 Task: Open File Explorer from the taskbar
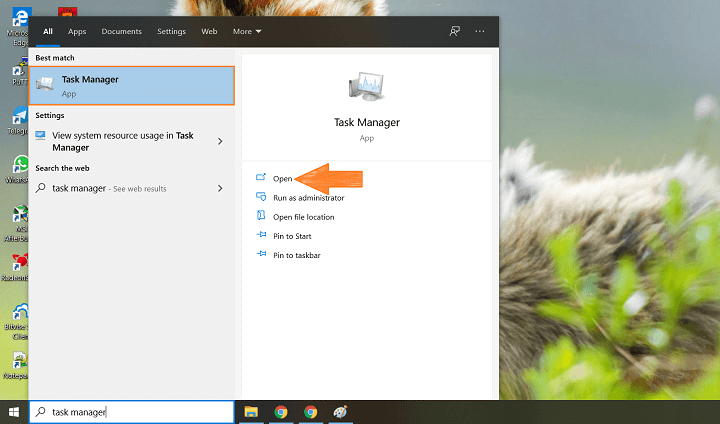251,412
